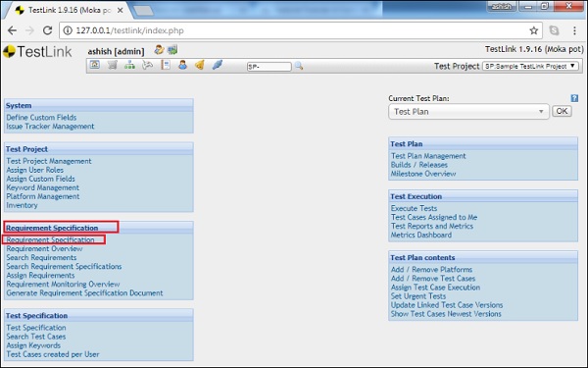This screenshot has height=368, width=588.
Task: Focus the SP- test case search field
Action: click(x=269, y=67)
